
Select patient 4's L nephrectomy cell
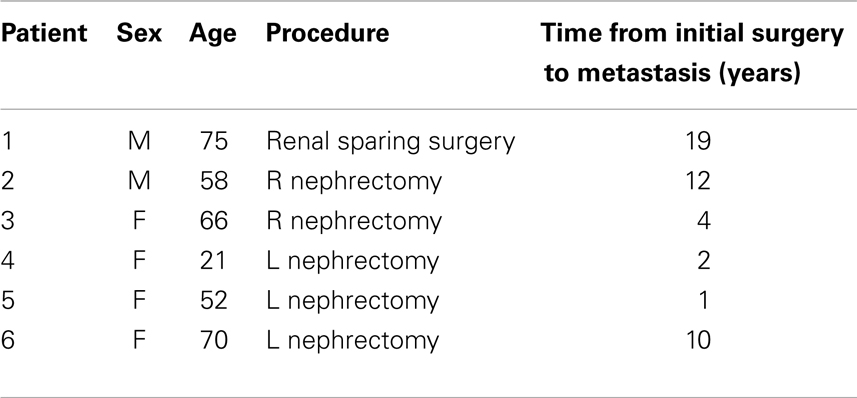pos(353,262)
